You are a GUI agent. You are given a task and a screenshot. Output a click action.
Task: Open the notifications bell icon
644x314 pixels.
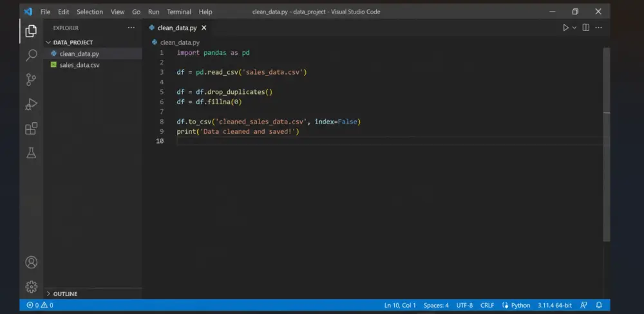tap(599, 305)
